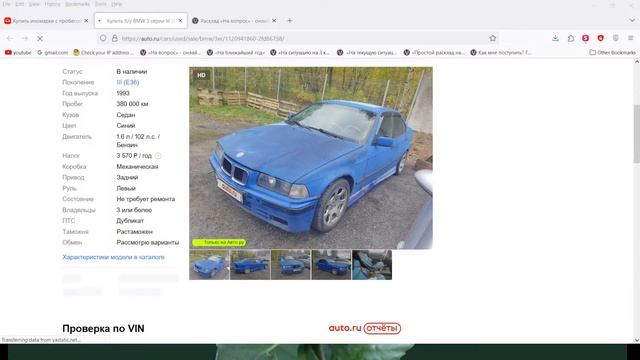Open the History menu
This screenshot has height=360, width=640.
[x=52, y=4]
